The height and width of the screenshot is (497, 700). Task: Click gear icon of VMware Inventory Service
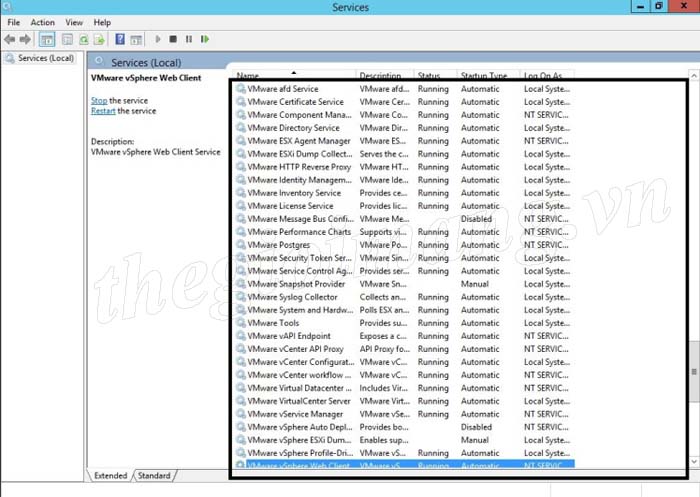pyautogui.click(x=241, y=193)
